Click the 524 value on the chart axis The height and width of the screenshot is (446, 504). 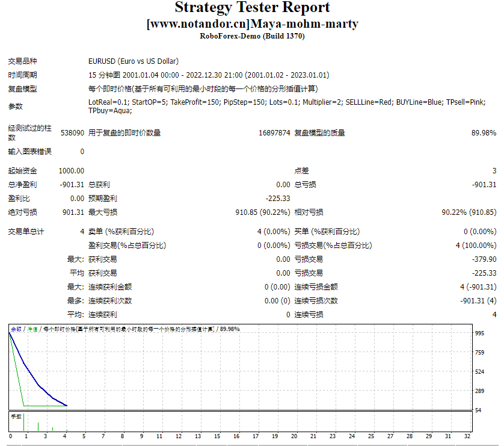coord(479,372)
